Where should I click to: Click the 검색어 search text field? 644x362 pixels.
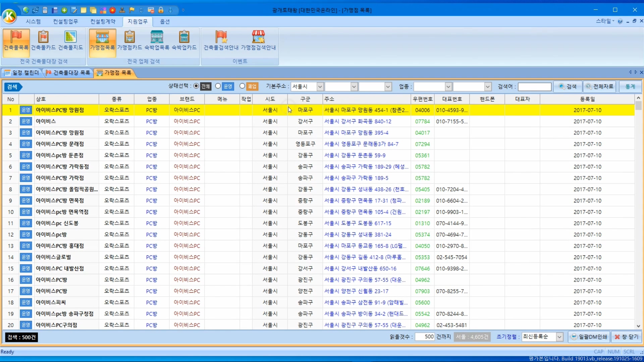click(534, 87)
